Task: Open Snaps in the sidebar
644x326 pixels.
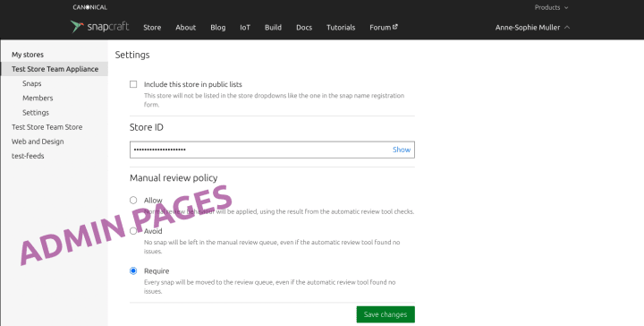Action: coord(32,83)
